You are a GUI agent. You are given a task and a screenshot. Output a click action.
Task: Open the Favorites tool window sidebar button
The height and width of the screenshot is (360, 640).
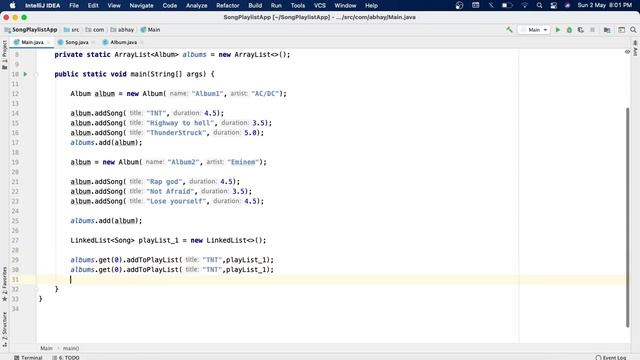coord(4,284)
